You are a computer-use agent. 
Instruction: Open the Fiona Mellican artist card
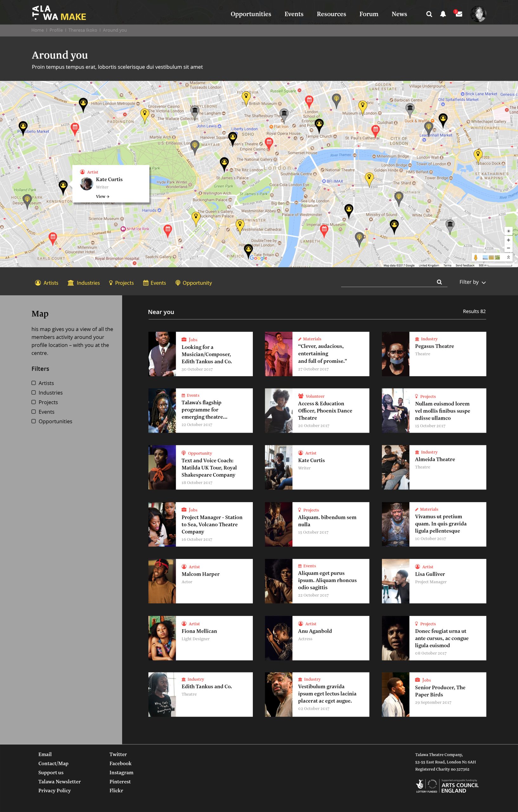coord(200,638)
